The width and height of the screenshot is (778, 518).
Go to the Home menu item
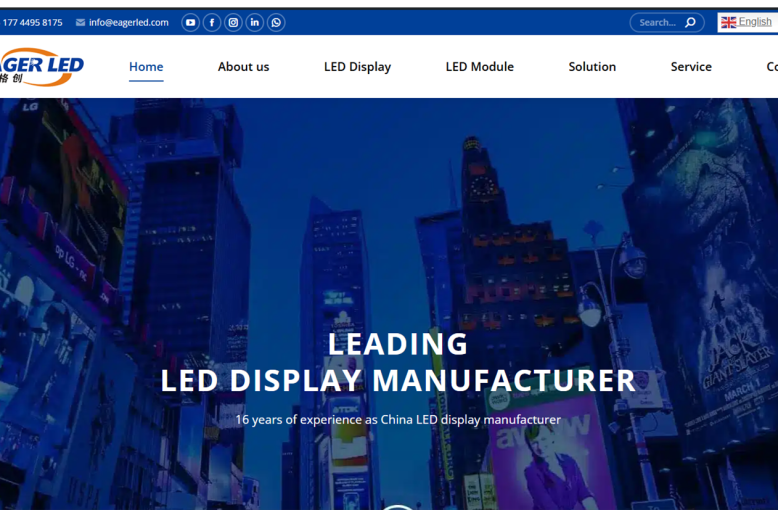tap(146, 66)
